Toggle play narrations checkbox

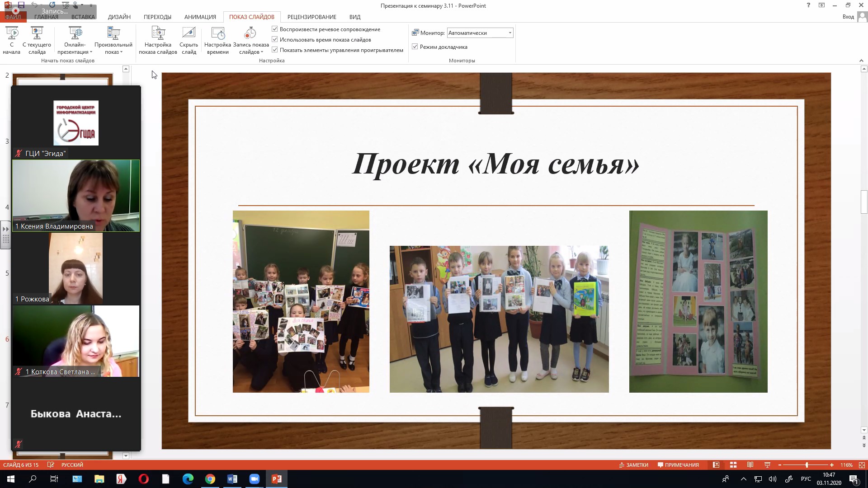[275, 29]
